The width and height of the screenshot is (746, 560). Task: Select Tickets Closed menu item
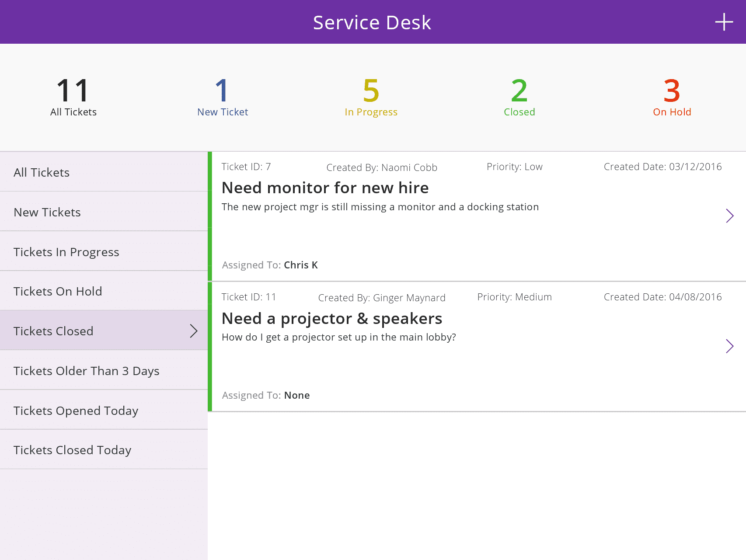(x=104, y=330)
